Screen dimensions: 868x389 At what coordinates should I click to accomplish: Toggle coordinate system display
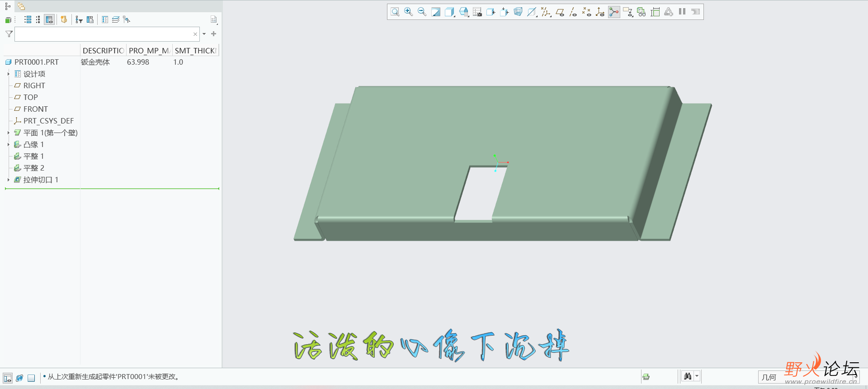[x=600, y=12]
